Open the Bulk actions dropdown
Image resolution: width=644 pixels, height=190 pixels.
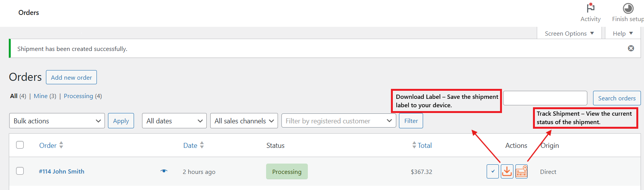click(x=57, y=121)
